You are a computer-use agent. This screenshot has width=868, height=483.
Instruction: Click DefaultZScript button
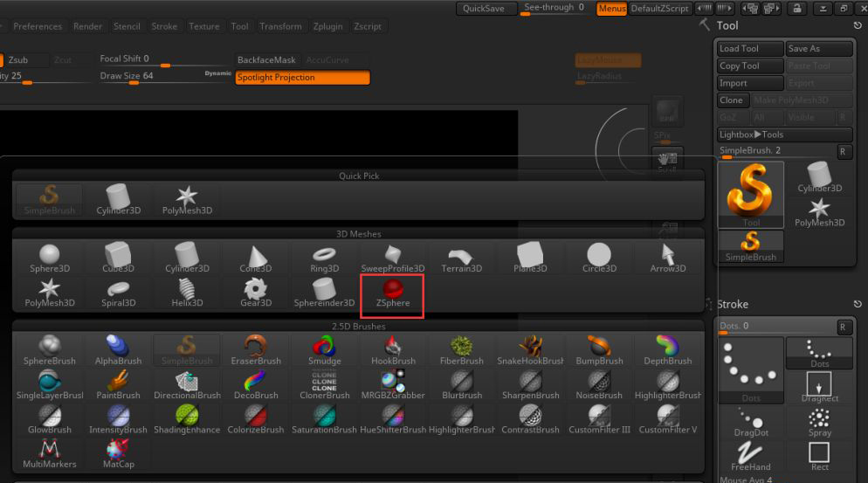click(660, 9)
